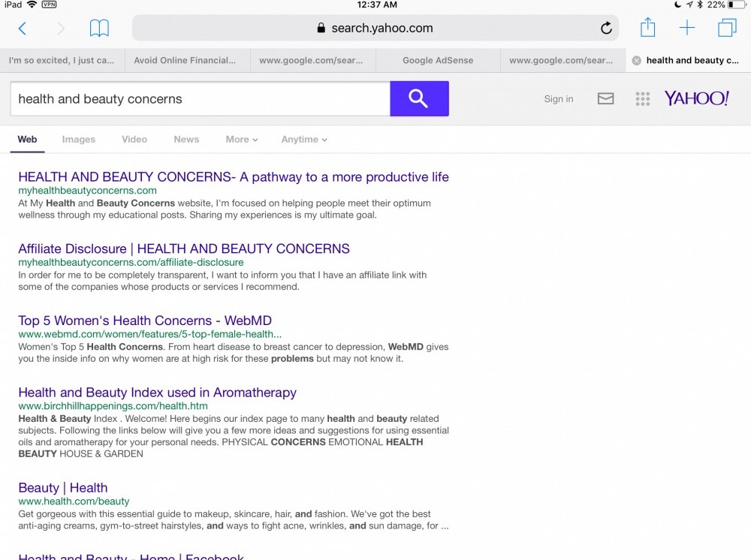Click myhealthbeautyconcerns.com/affiliate-disclosure URL

(x=131, y=262)
